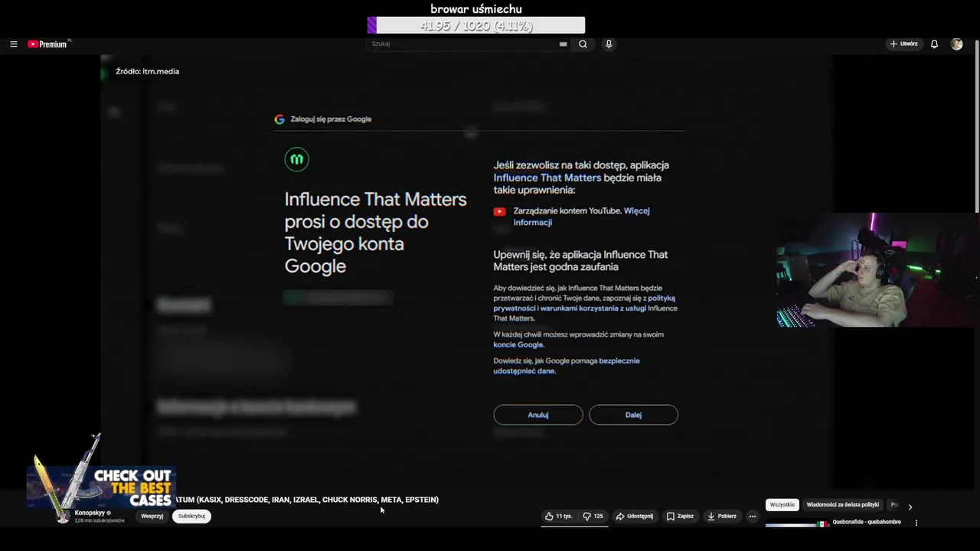Viewport: 980px width, 551px height.
Task: Select Wiadomości ze świata polityki chip
Action: (x=842, y=505)
